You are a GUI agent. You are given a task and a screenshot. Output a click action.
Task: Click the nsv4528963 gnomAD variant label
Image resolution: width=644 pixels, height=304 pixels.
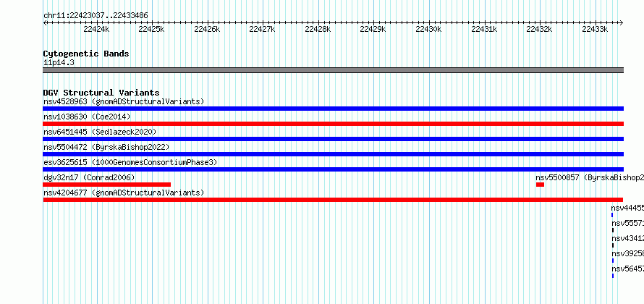[x=124, y=101]
